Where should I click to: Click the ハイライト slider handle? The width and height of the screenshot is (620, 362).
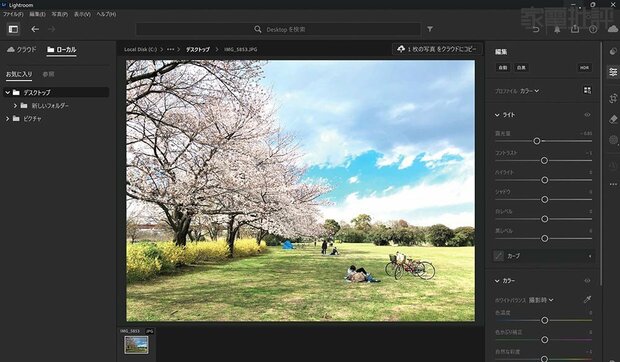point(544,180)
